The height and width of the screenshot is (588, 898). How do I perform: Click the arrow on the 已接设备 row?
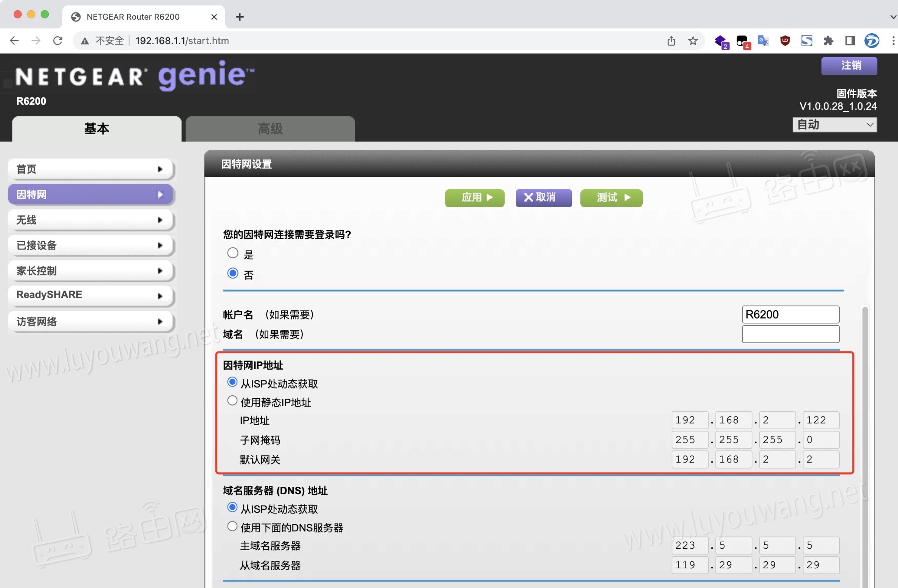coord(160,245)
